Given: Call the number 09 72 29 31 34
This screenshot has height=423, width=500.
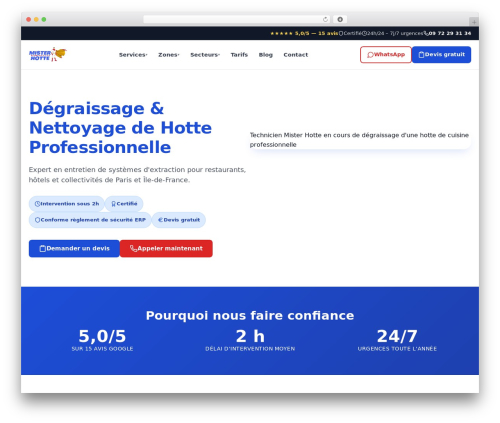Looking at the screenshot, I should (x=450, y=33).
